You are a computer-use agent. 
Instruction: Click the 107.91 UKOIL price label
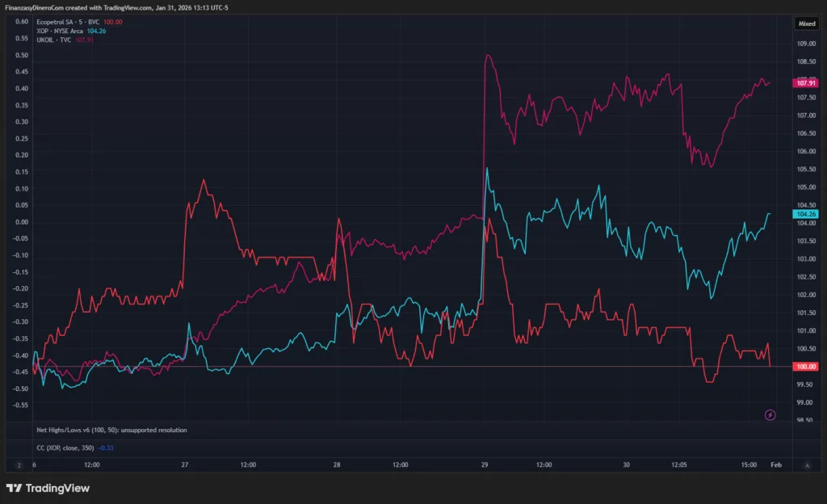(806, 83)
